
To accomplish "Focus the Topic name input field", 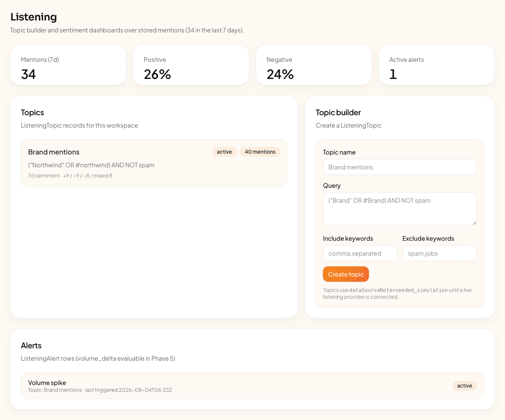I will tap(400, 167).
